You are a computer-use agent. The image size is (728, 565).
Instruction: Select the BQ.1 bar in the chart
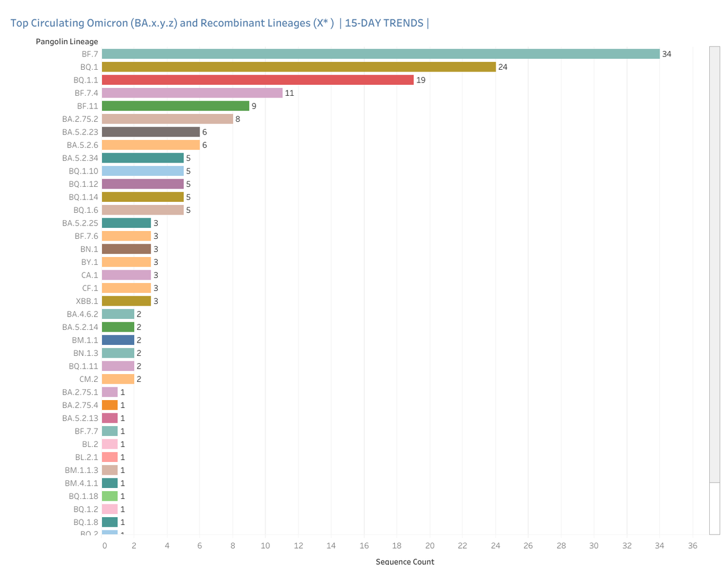[x=298, y=67]
